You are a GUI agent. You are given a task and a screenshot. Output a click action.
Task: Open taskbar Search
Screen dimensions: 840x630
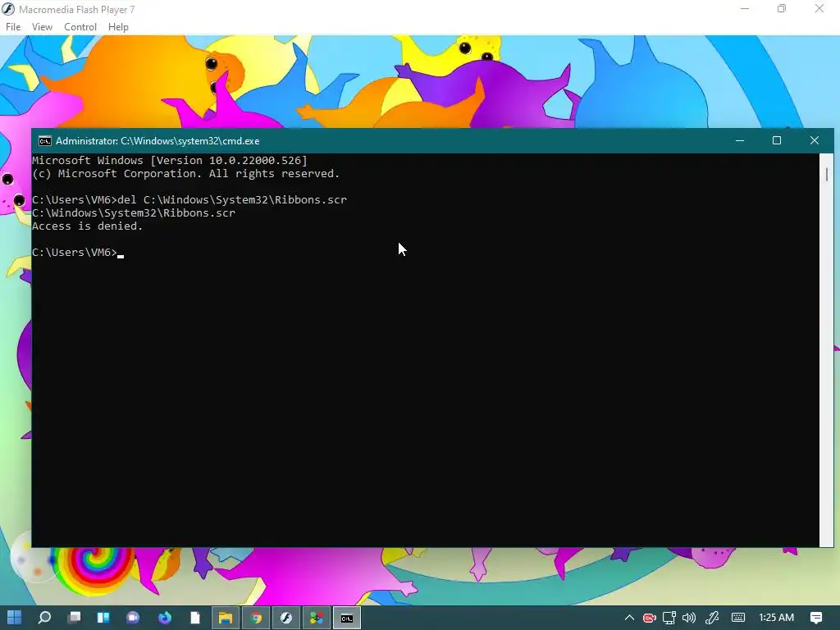coord(44,618)
